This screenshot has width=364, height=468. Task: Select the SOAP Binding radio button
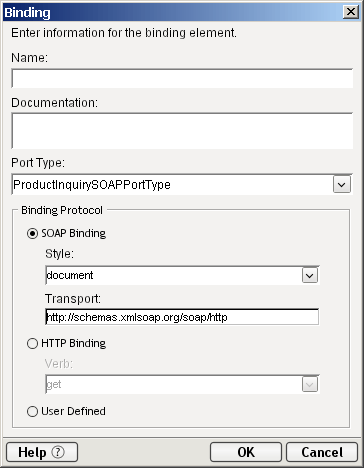click(32, 233)
